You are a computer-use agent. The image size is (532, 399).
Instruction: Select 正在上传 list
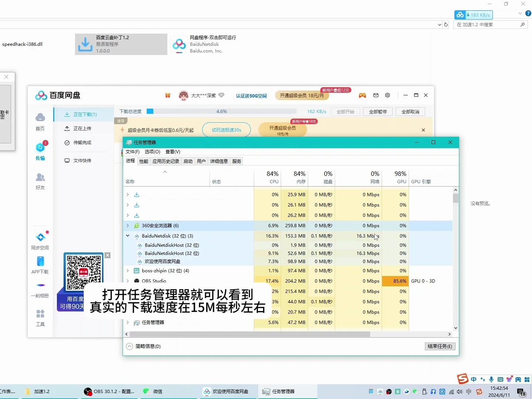pyautogui.click(x=84, y=129)
